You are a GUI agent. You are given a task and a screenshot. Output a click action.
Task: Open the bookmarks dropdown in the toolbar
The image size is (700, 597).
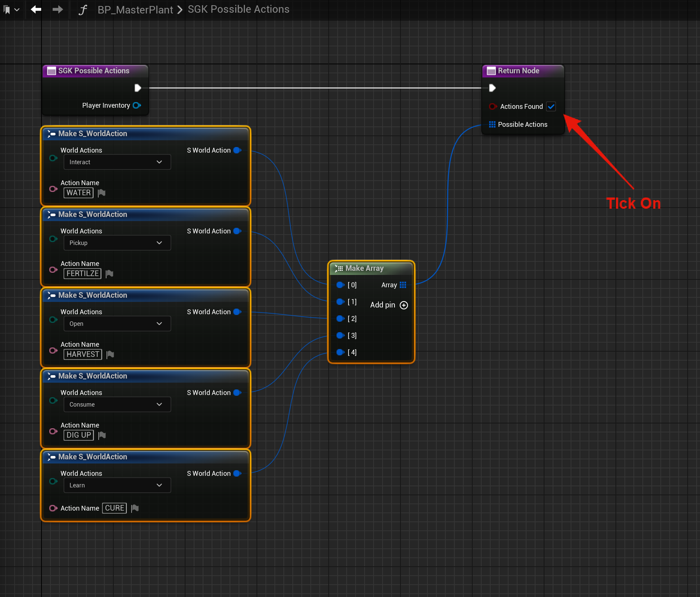click(x=11, y=10)
